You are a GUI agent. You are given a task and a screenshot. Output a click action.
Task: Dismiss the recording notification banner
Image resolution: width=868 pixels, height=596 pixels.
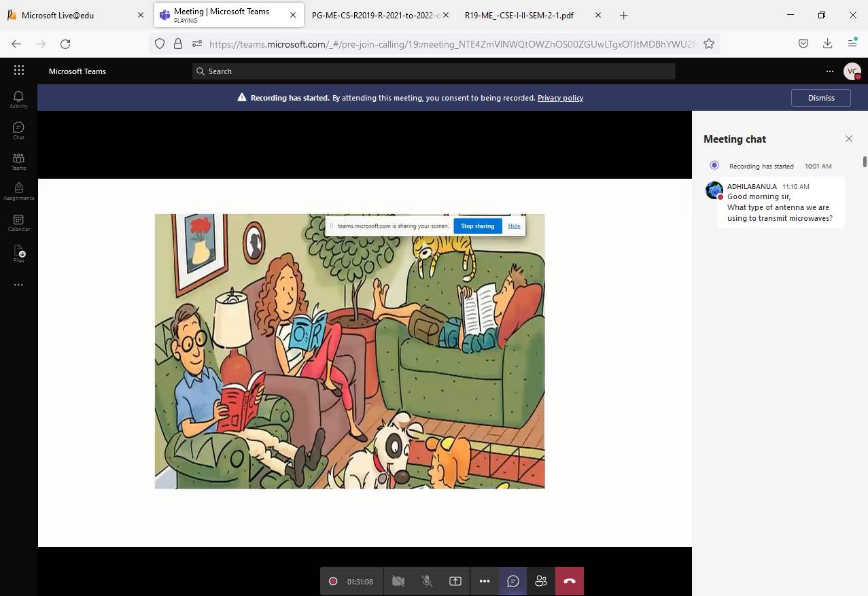[x=820, y=98]
